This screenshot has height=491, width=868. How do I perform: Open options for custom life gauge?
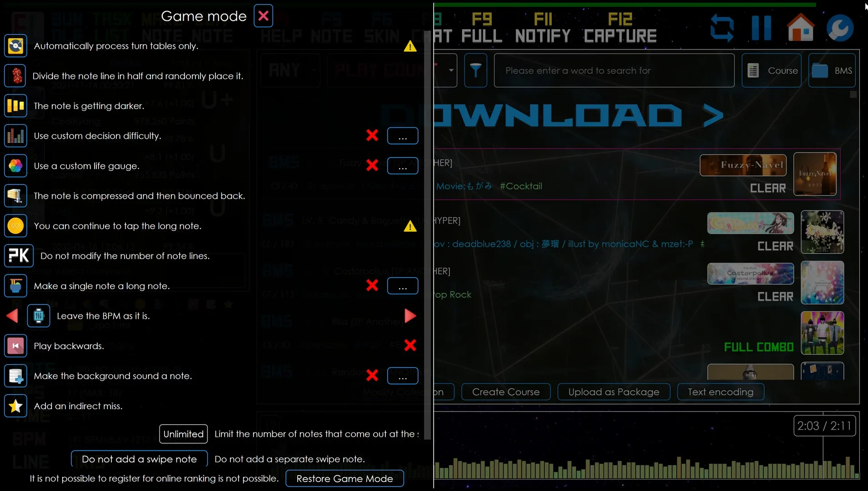click(402, 166)
